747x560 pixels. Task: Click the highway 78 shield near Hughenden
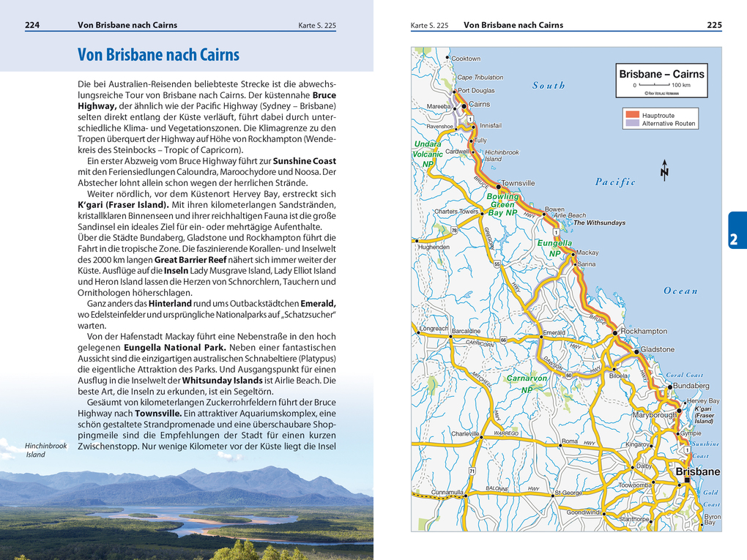(454, 231)
